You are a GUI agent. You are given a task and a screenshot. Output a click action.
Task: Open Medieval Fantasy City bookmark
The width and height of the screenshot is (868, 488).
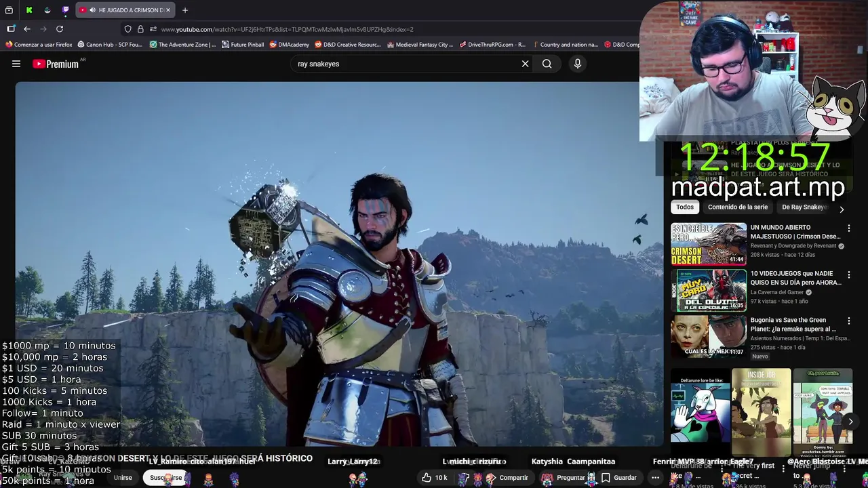[x=420, y=45]
